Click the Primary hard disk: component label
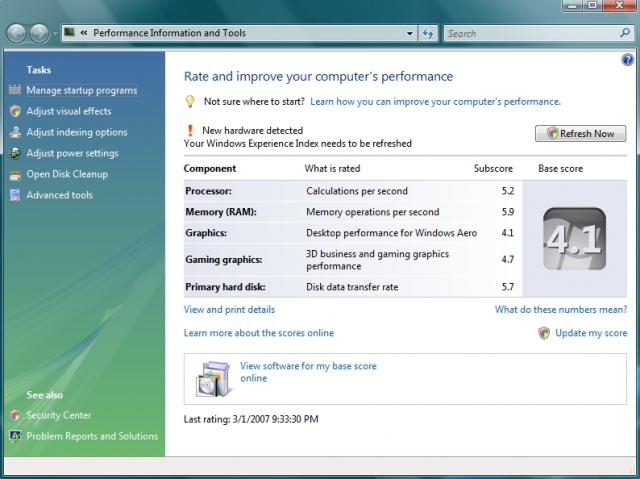 pos(225,287)
